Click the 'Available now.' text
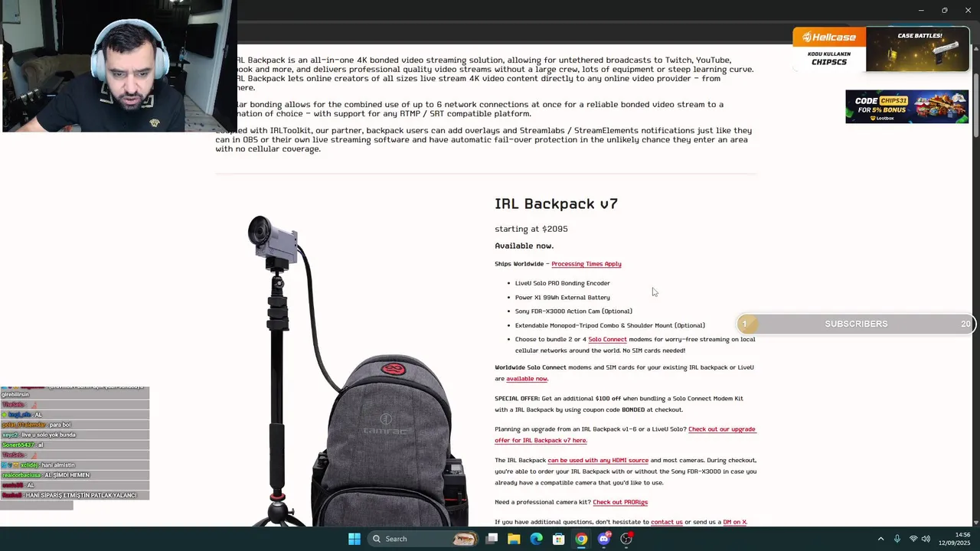Screen dimensions: 980x551 tap(524, 246)
